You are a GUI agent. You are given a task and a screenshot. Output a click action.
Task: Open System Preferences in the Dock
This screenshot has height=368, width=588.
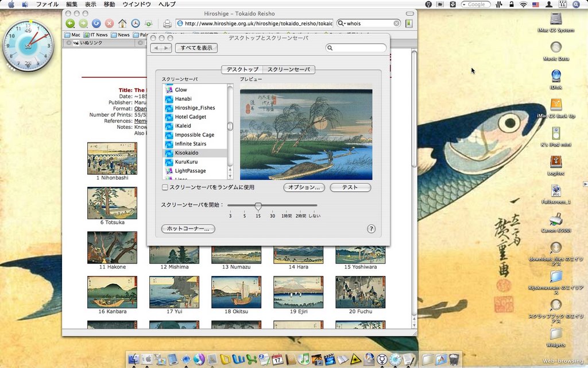pyautogui.click(x=146, y=359)
